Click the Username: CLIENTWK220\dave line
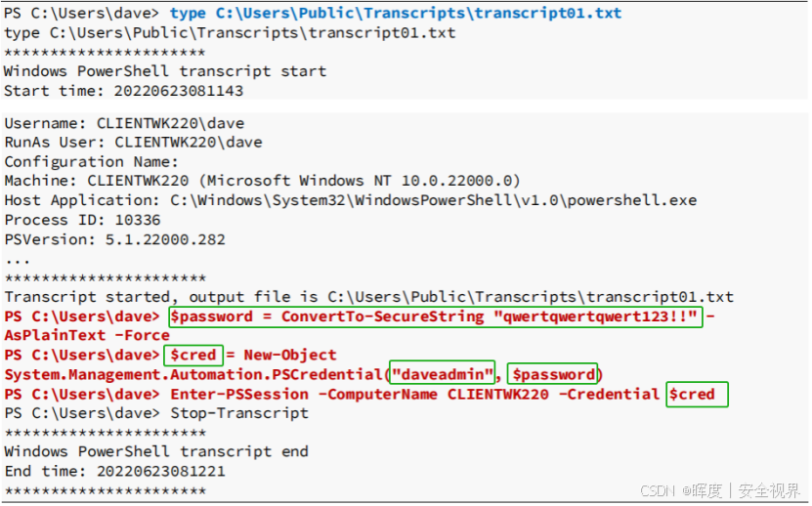This screenshot has height=506, width=812. click(x=124, y=123)
